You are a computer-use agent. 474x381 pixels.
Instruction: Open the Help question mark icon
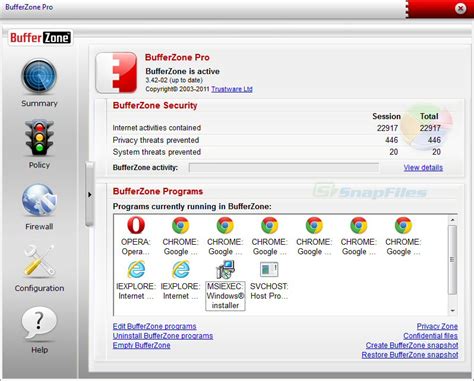point(39,323)
